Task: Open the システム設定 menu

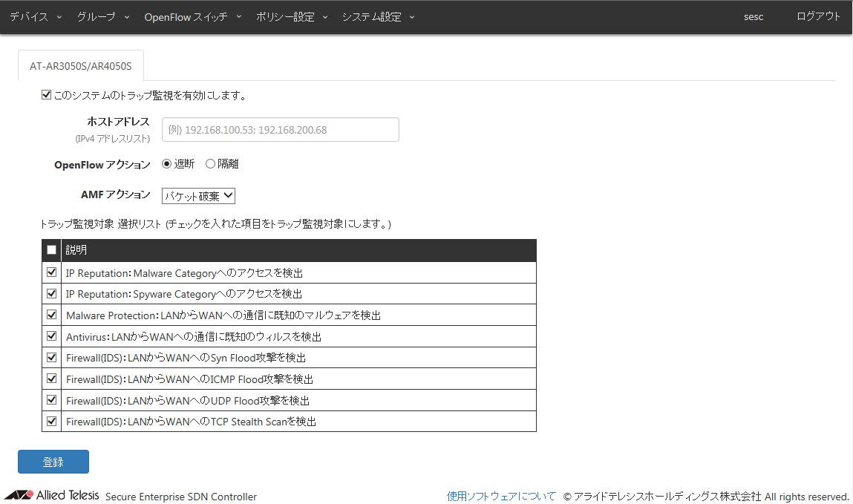Action: 378,16
